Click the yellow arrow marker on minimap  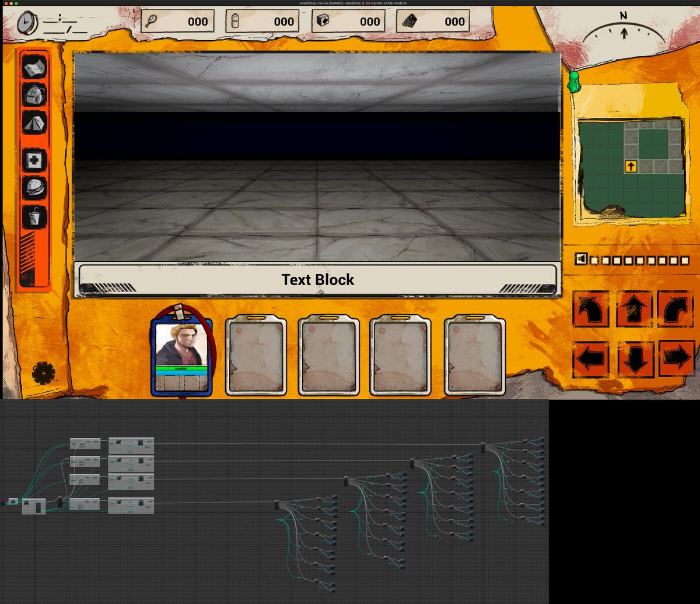[x=631, y=167]
